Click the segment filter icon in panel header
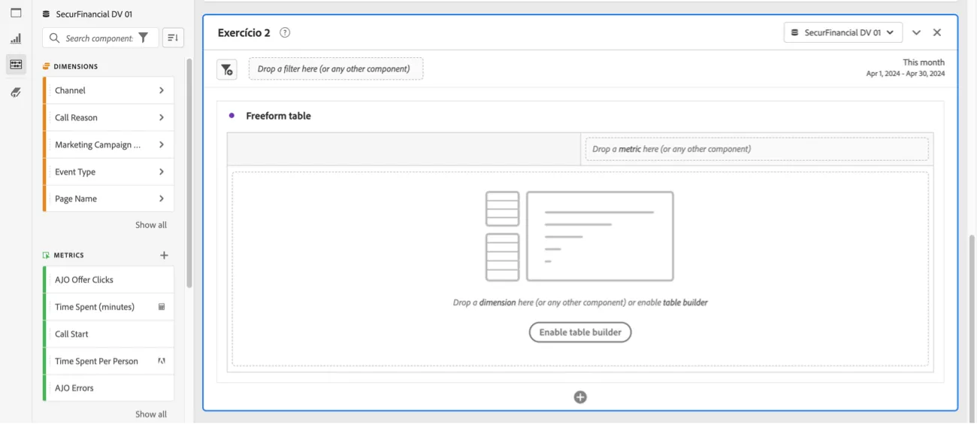 [227, 69]
